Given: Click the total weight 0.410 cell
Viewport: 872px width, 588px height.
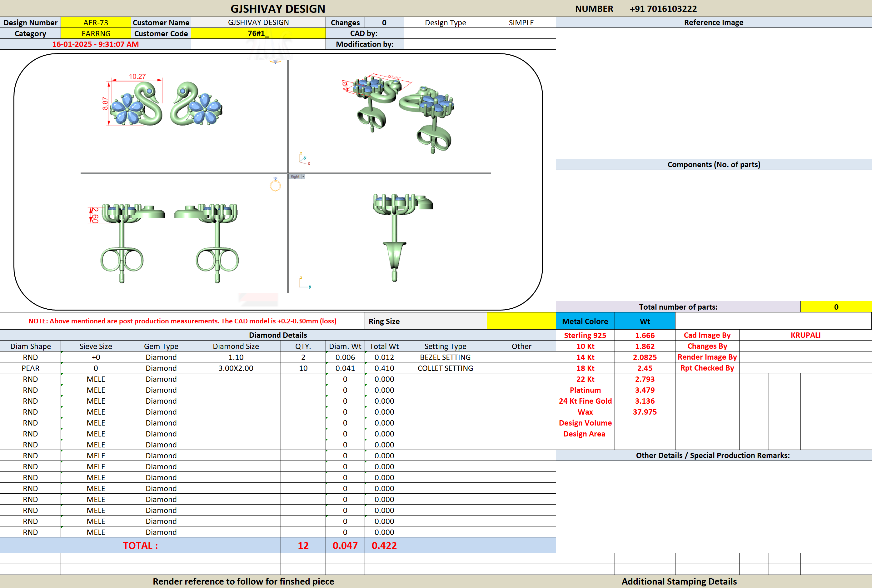Looking at the screenshot, I should point(384,368).
